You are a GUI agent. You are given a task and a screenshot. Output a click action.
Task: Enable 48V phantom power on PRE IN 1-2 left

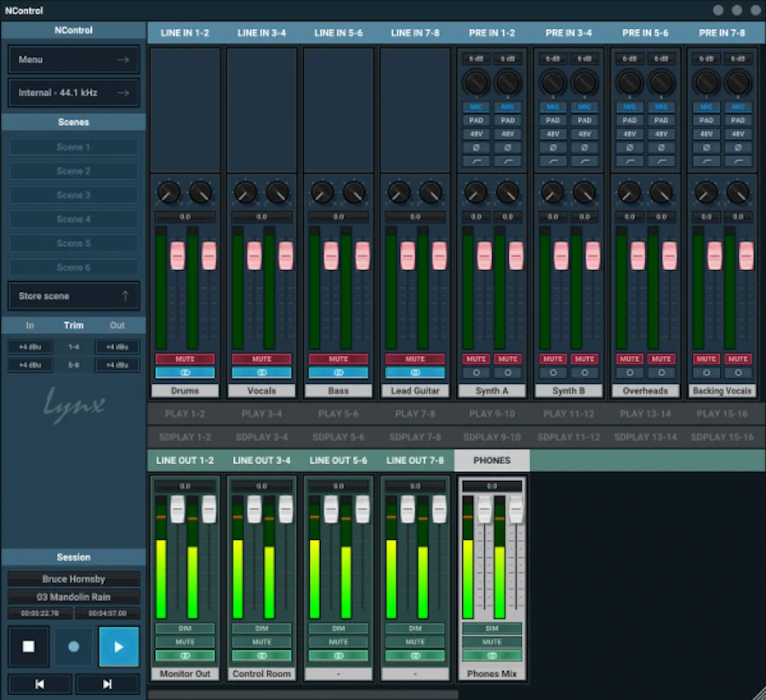click(477, 134)
